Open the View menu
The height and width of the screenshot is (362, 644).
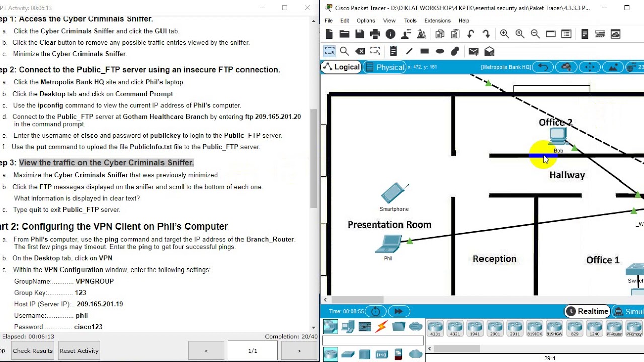tap(389, 21)
